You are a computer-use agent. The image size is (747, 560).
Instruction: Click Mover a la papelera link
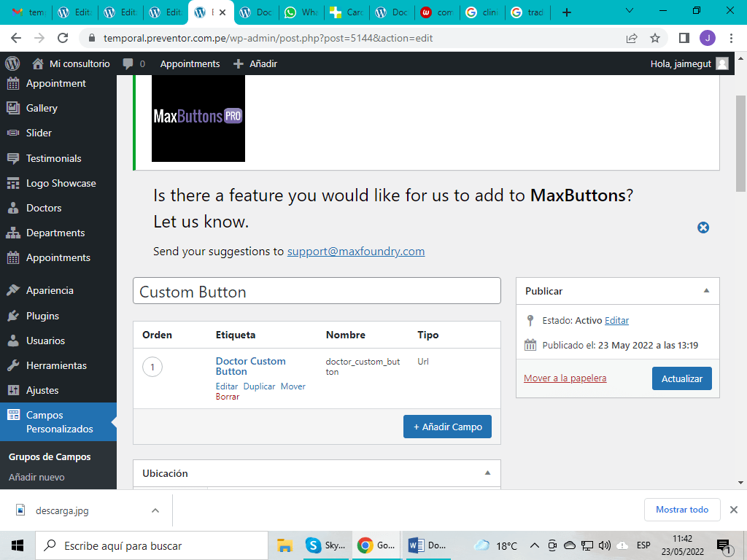coord(565,378)
